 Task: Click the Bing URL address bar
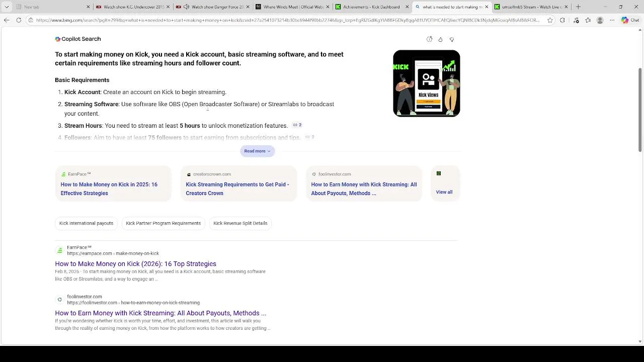tap(287, 20)
